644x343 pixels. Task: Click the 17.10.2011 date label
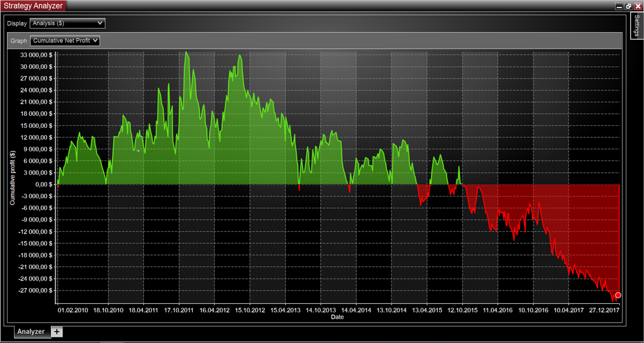click(179, 310)
